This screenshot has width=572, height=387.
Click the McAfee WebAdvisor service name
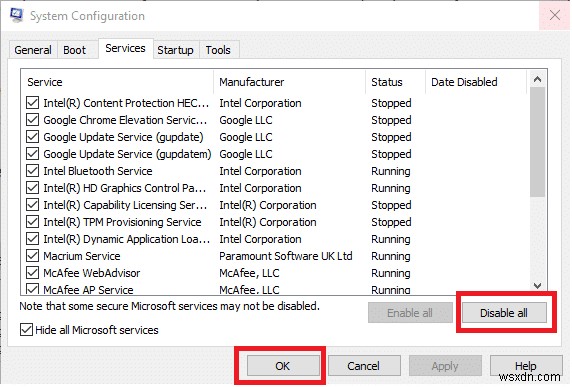92,273
